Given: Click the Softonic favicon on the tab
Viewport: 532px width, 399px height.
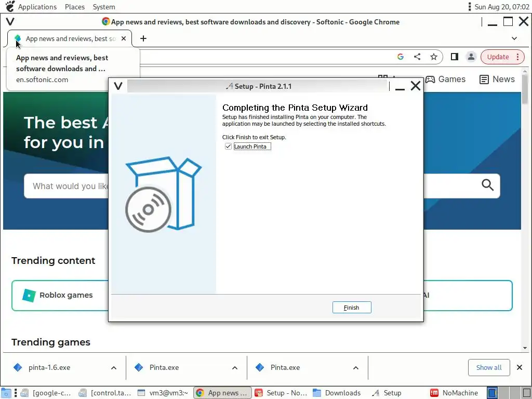Looking at the screenshot, I should [x=18, y=38].
